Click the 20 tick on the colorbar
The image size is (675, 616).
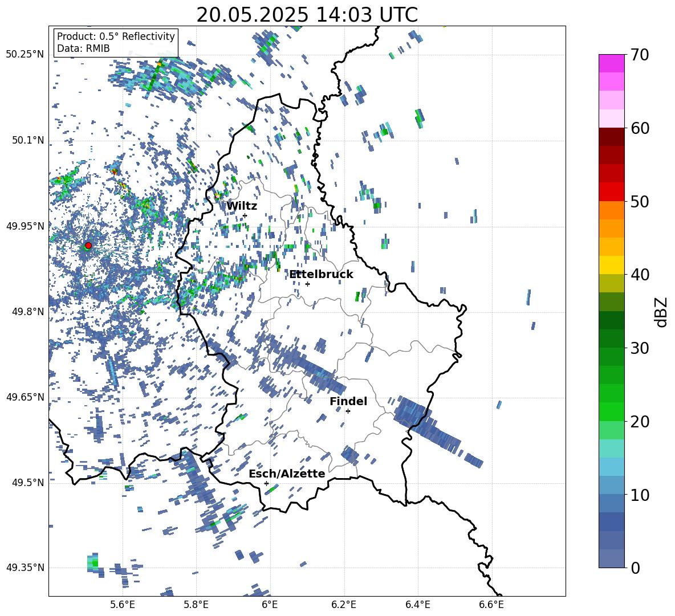click(640, 422)
